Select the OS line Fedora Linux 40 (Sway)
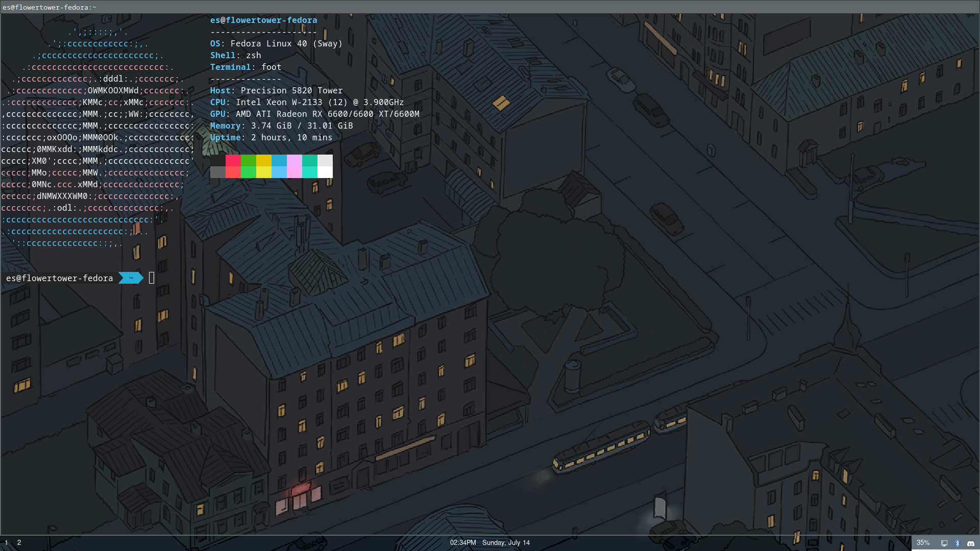Image resolution: width=980 pixels, height=551 pixels. [276, 43]
